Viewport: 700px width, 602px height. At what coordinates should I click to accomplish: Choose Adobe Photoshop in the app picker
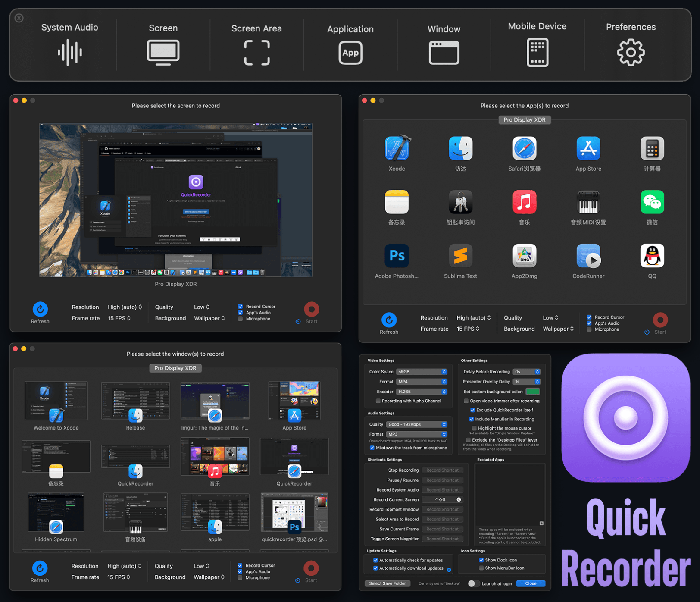click(x=397, y=256)
